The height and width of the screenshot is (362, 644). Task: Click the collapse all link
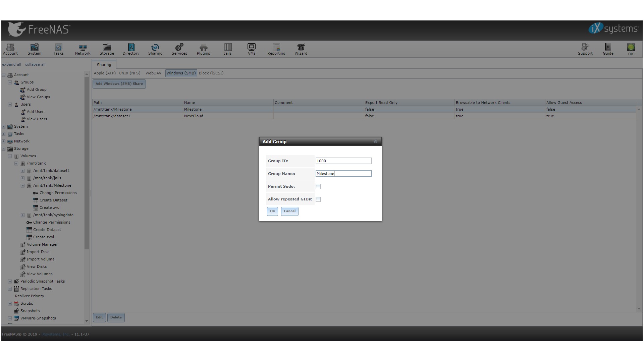point(35,64)
